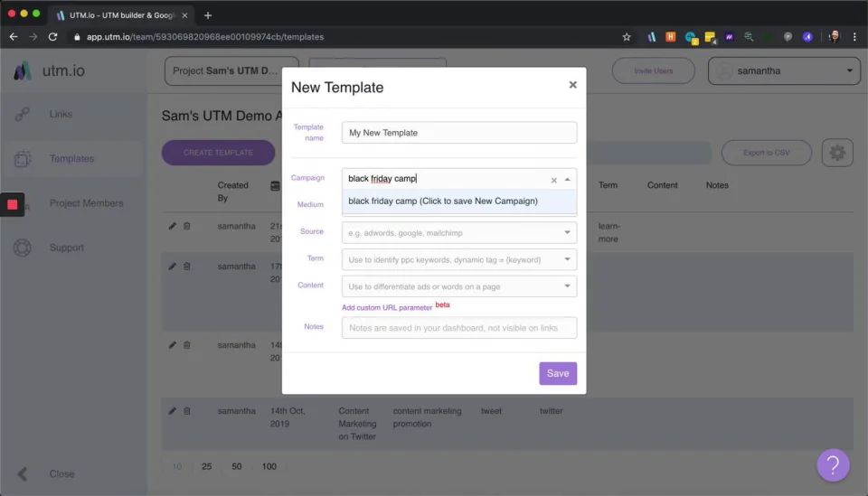Click the UTM.io extension icon
Image resolution: width=868 pixels, height=496 pixels.
652,37
